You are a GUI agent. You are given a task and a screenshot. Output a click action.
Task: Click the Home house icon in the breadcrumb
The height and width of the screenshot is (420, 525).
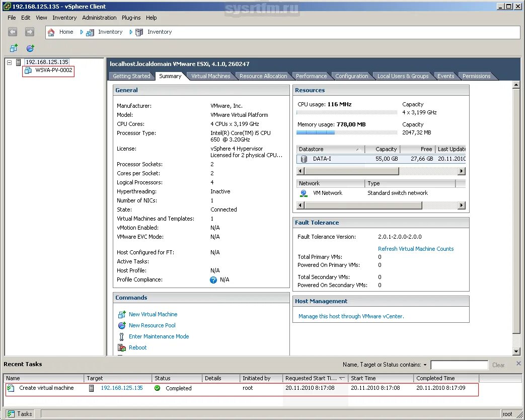click(51, 32)
